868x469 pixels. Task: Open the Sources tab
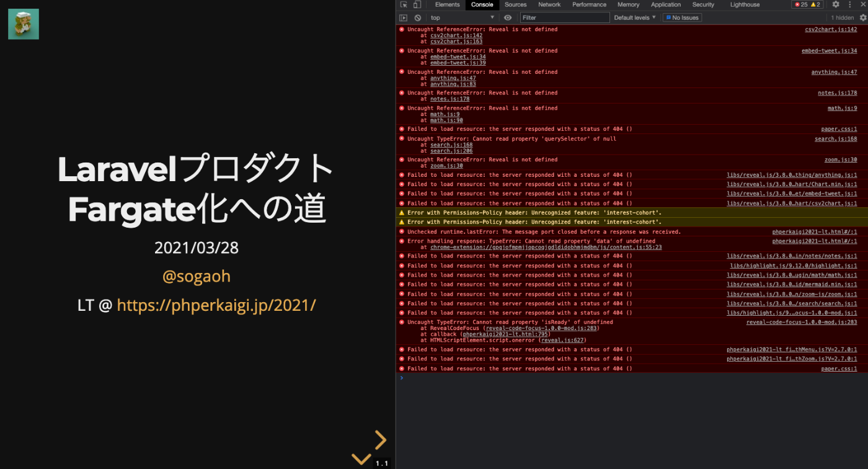click(515, 5)
